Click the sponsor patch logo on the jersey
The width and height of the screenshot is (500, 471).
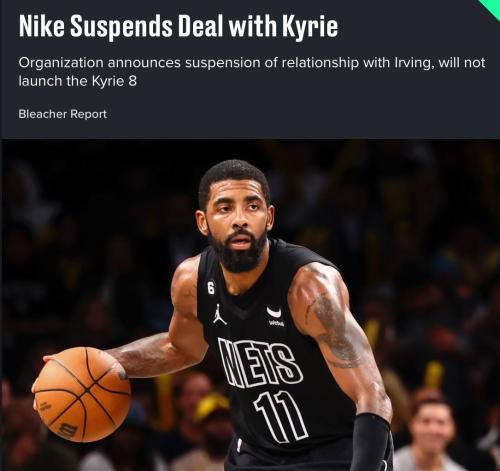275,316
